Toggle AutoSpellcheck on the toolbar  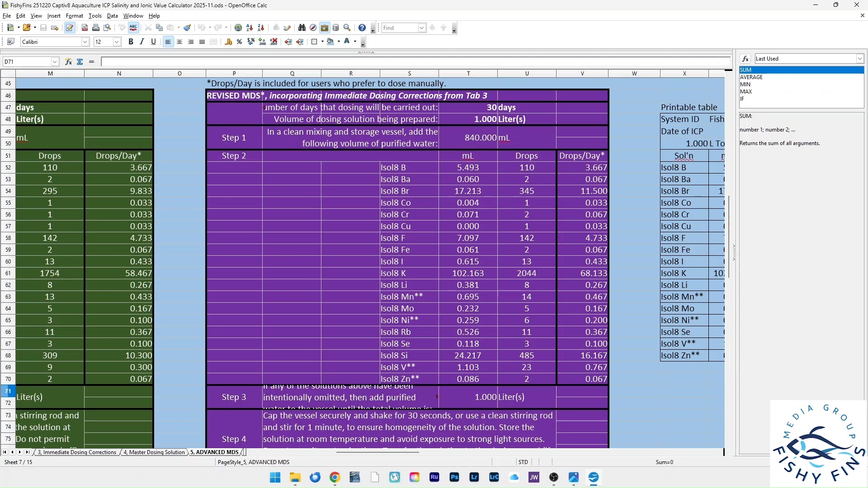pyautogui.click(x=133, y=28)
